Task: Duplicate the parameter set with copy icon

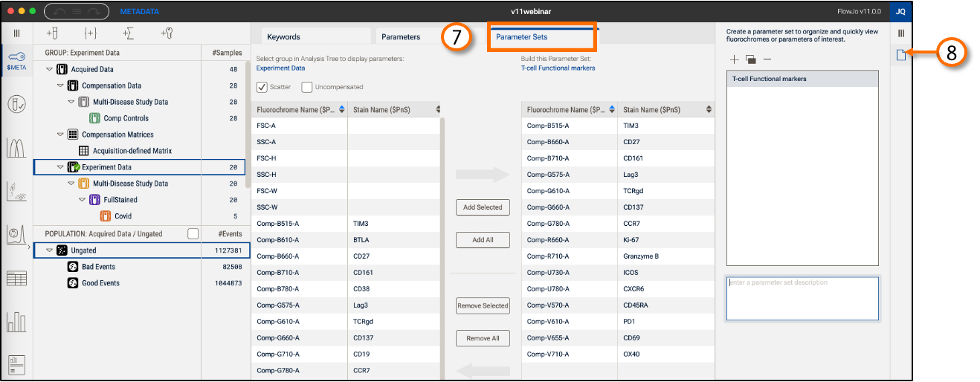Action: click(x=751, y=59)
